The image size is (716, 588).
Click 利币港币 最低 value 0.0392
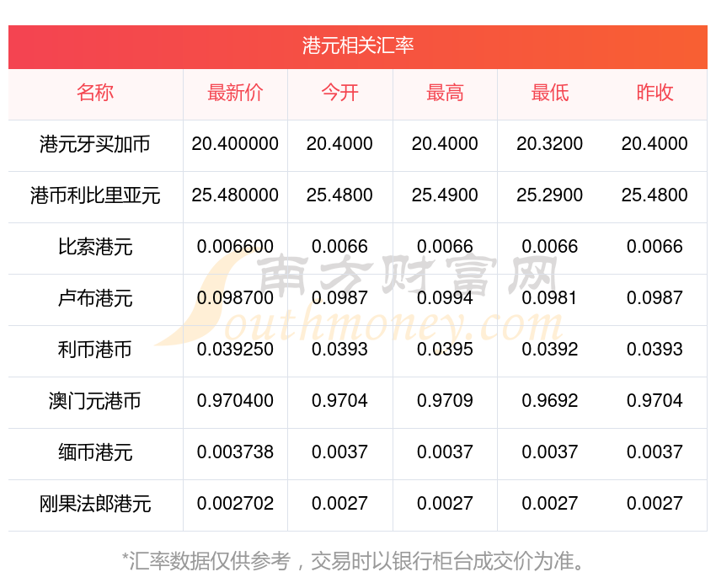click(x=550, y=350)
